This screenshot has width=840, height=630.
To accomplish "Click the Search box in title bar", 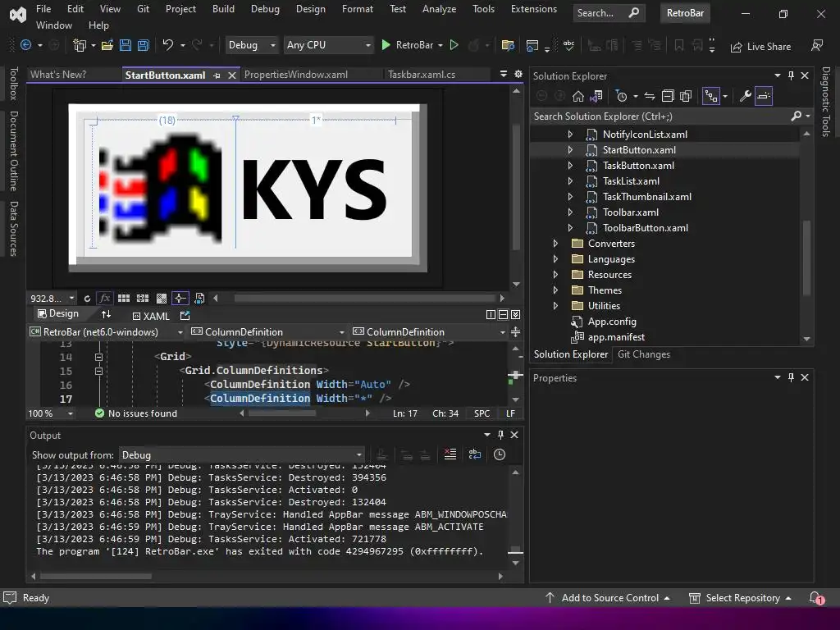I will (609, 13).
